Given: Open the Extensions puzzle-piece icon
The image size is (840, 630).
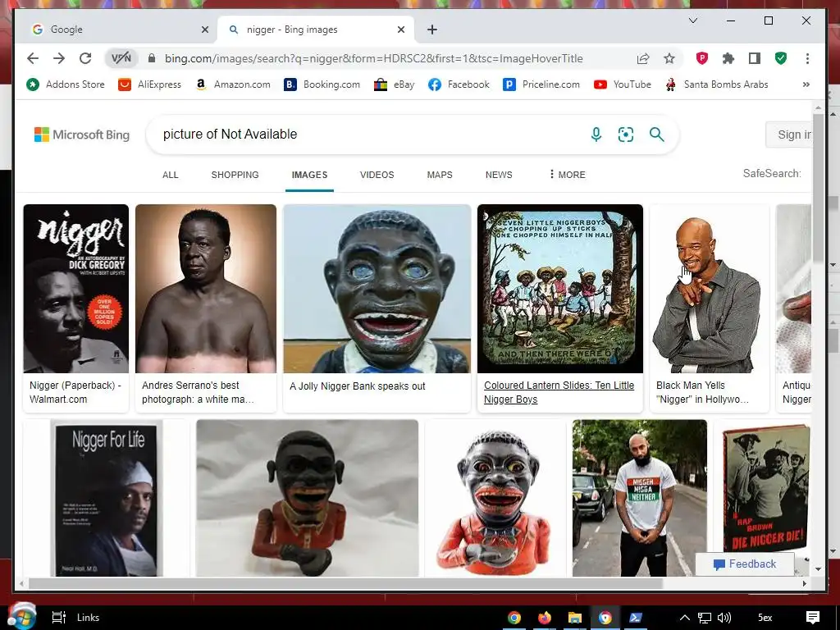Looking at the screenshot, I should (728, 58).
